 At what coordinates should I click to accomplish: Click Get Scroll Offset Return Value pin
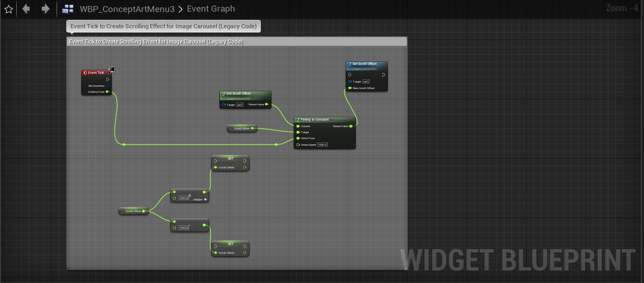(x=267, y=104)
